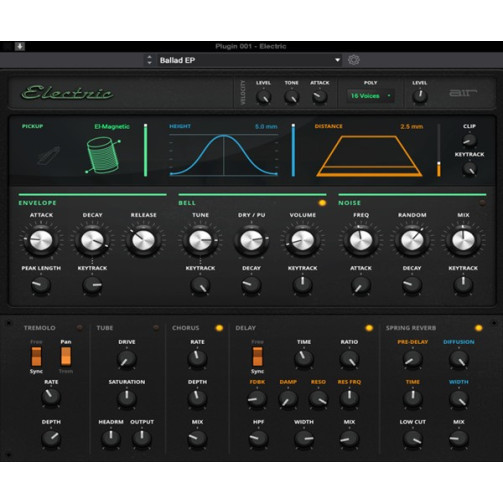Click the Velocity Attack knob
Viewport: 503px width, 503px height.
[x=320, y=97]
